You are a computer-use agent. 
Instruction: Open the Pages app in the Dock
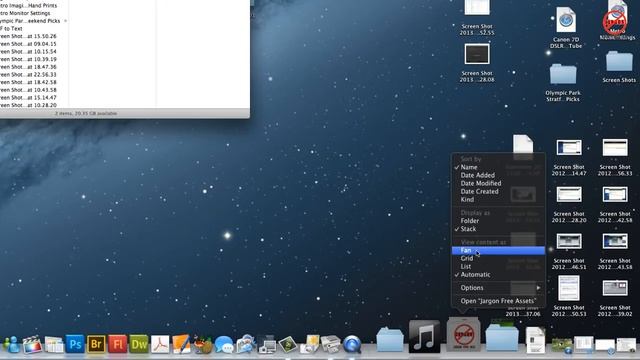(181, 344)
